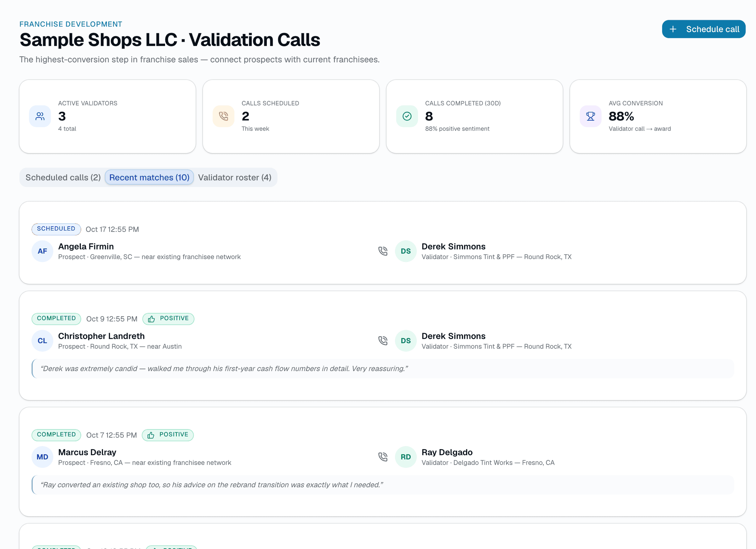756x549 pixels.
Task: Click the Active Validators people icon
Action: [40, 116]
